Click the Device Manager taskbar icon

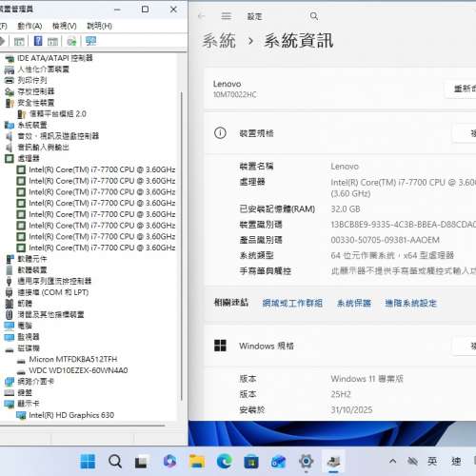click(333, 461)
